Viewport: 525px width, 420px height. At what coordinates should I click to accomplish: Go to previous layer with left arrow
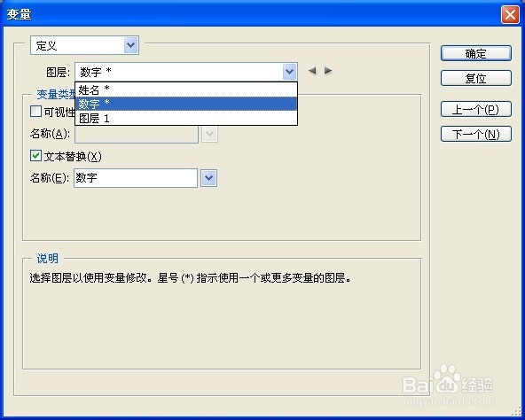(x=312, y=71)
